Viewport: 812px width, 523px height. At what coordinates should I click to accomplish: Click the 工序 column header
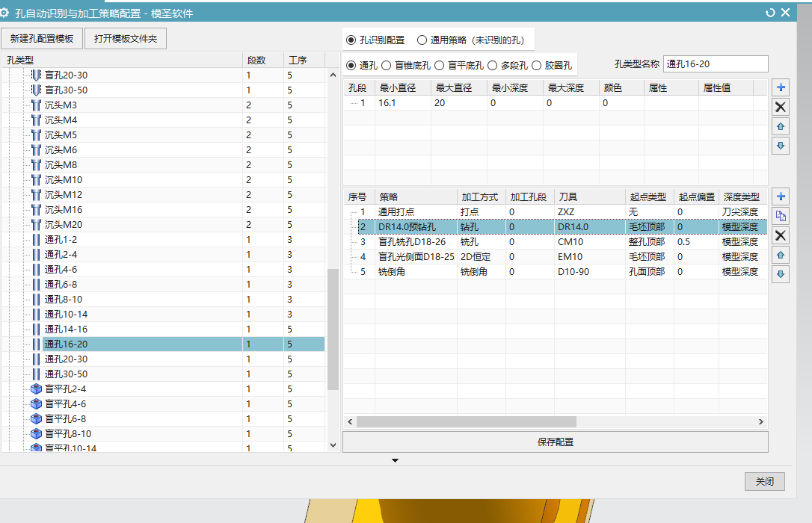pos(304,60)
